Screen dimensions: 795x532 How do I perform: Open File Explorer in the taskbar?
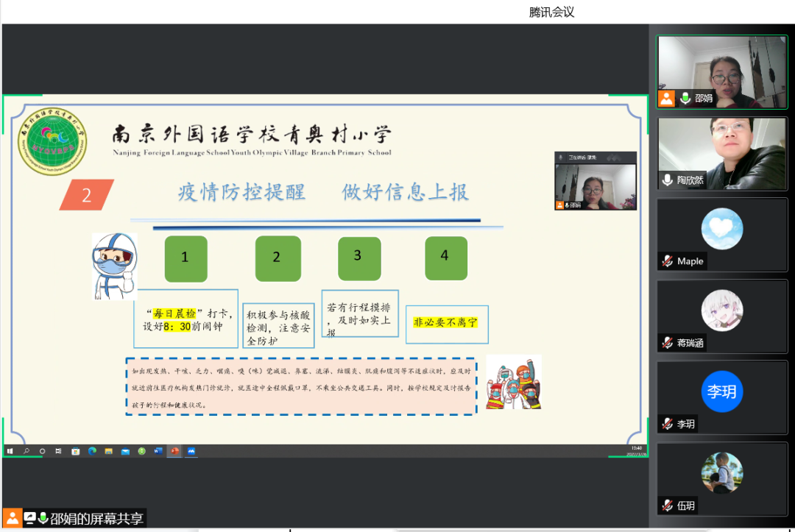[x=108, y=451]
